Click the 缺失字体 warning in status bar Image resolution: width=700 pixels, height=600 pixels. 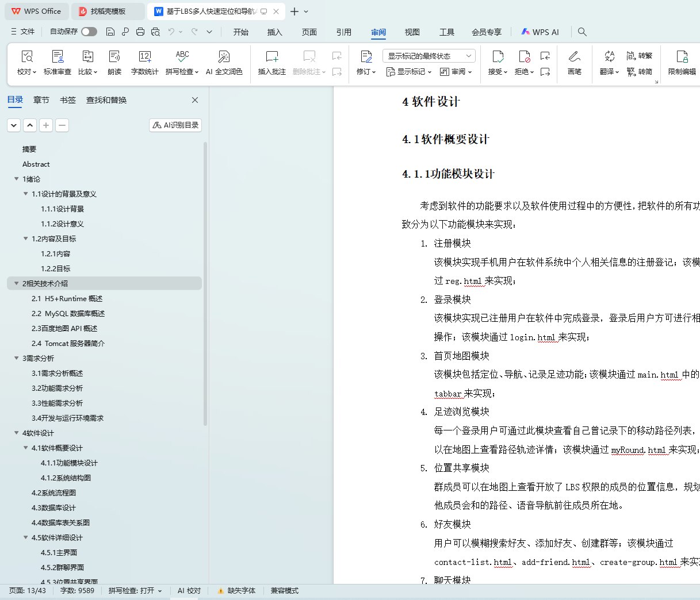tap(236, 591)
